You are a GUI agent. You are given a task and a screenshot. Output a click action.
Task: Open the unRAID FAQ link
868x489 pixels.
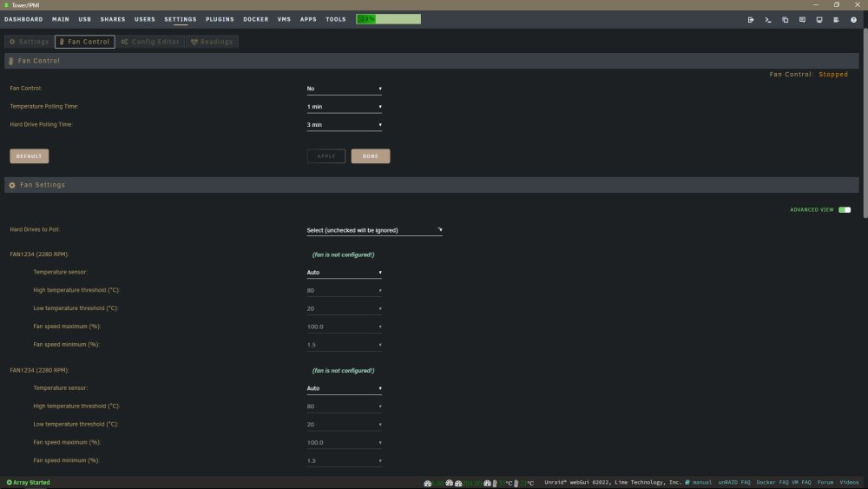click(x=734, y=482)
